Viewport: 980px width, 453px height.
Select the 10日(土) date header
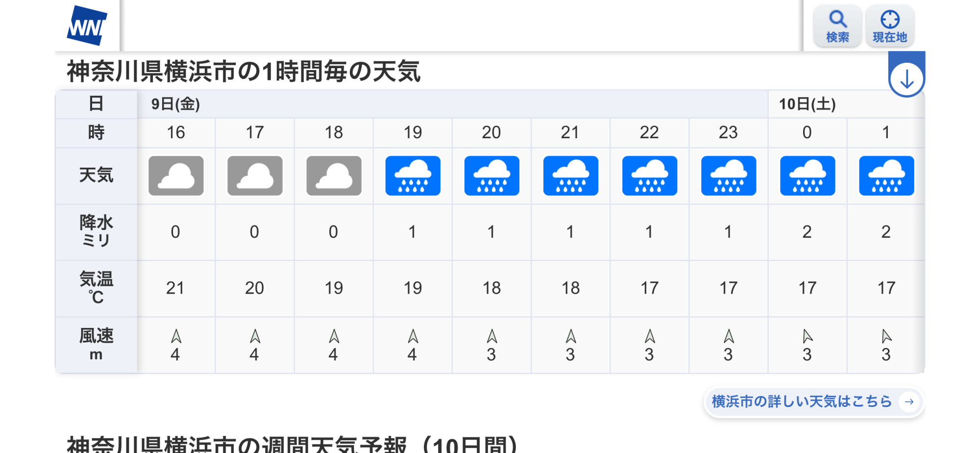(807, 104)
